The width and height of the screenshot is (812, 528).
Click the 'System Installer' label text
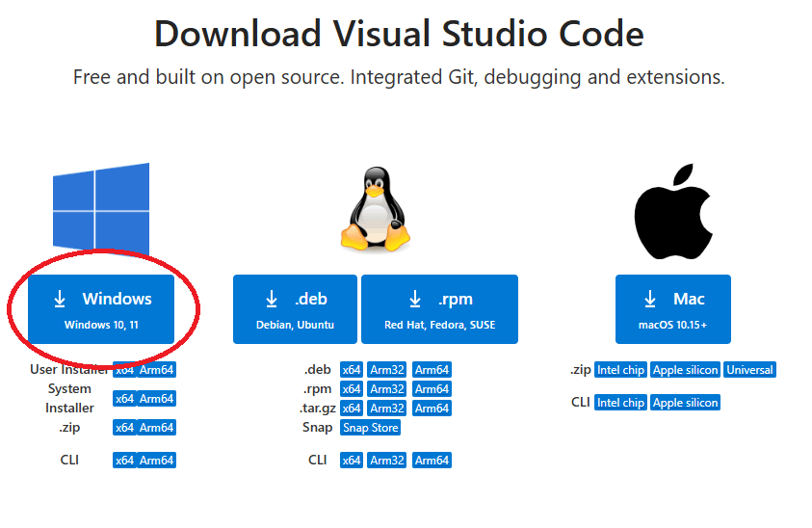69,399
